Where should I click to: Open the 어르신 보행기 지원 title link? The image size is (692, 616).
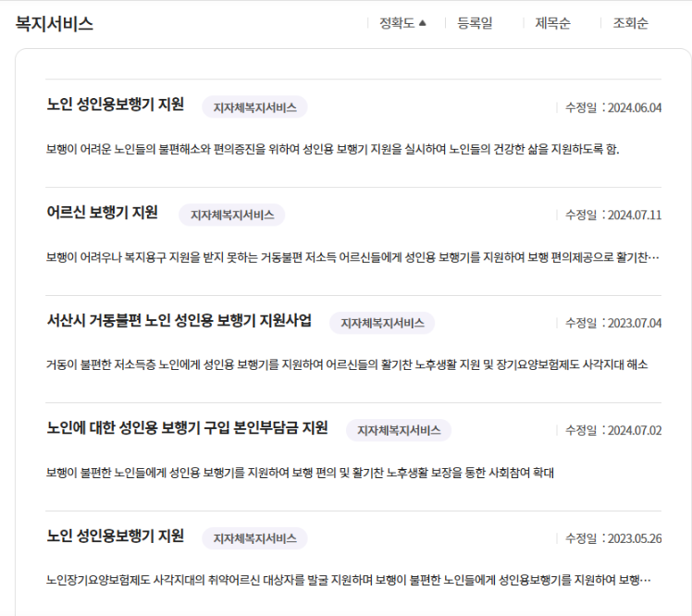point(102,214)
